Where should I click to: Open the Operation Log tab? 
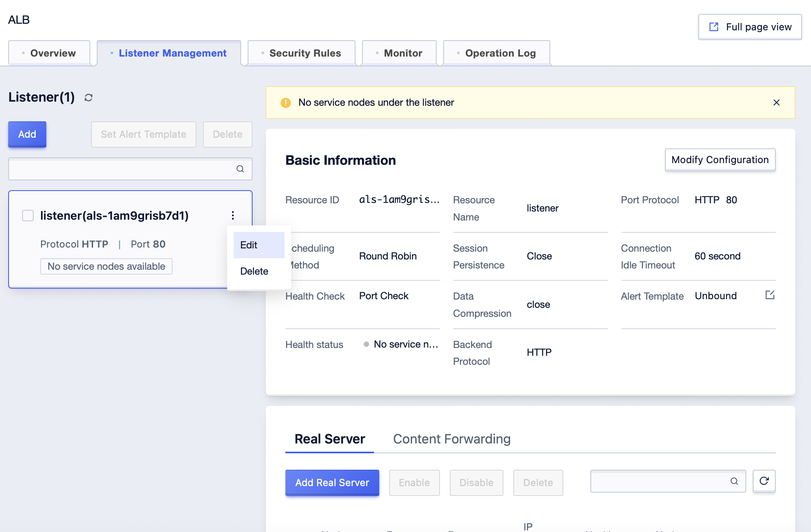pos(497,53)
